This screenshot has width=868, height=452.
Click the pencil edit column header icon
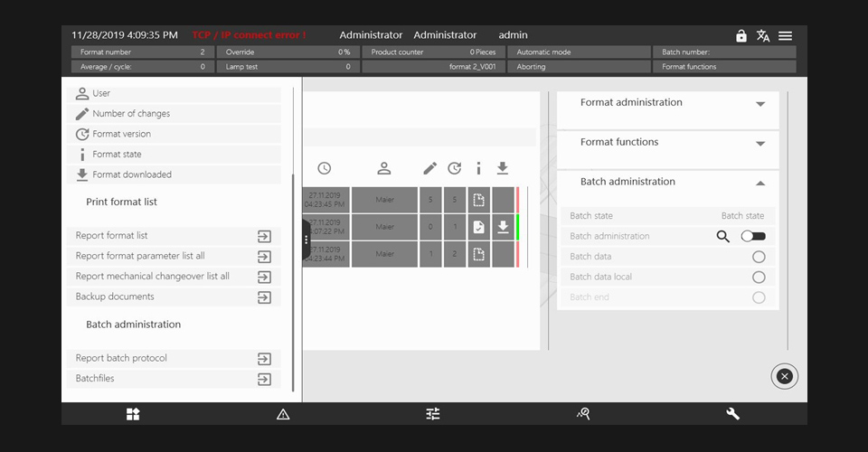pyautogui.click(x=430, y=168)
